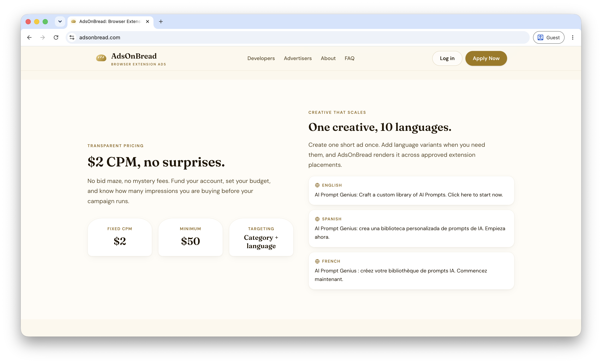
Task: Click the globe icon beside ENGLISH
Action: (x=317, y=185)
